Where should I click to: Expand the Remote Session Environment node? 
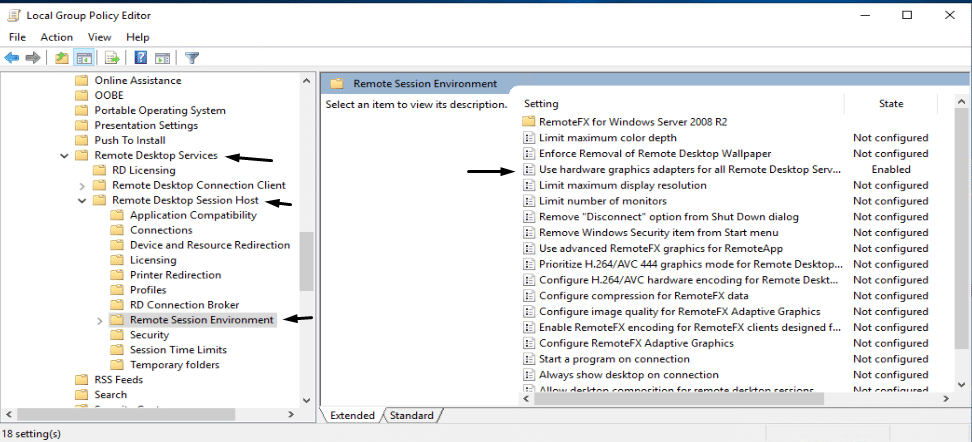99,320
